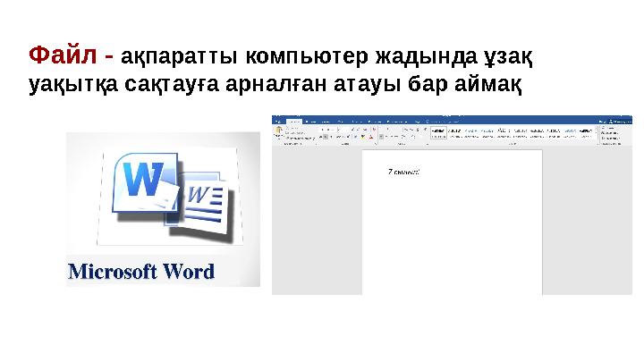Open the File tab in Word window
Image resolution: width=644 pixels, height=362 pixels.
(x=278, y=122)
